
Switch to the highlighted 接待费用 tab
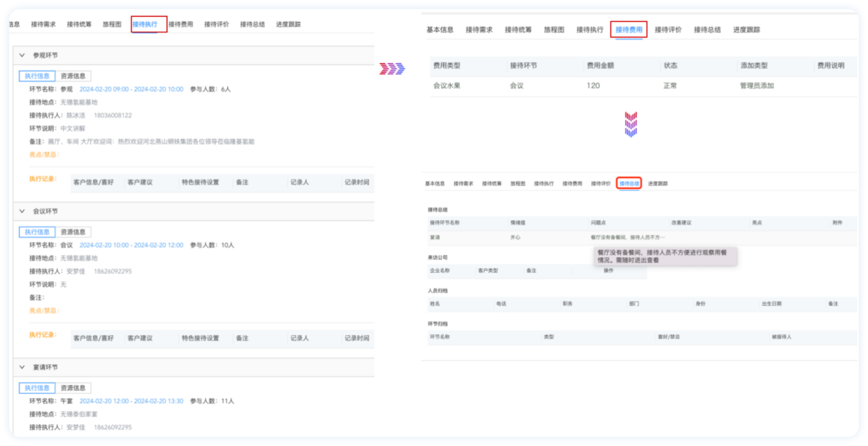click(x=629, y=30)
